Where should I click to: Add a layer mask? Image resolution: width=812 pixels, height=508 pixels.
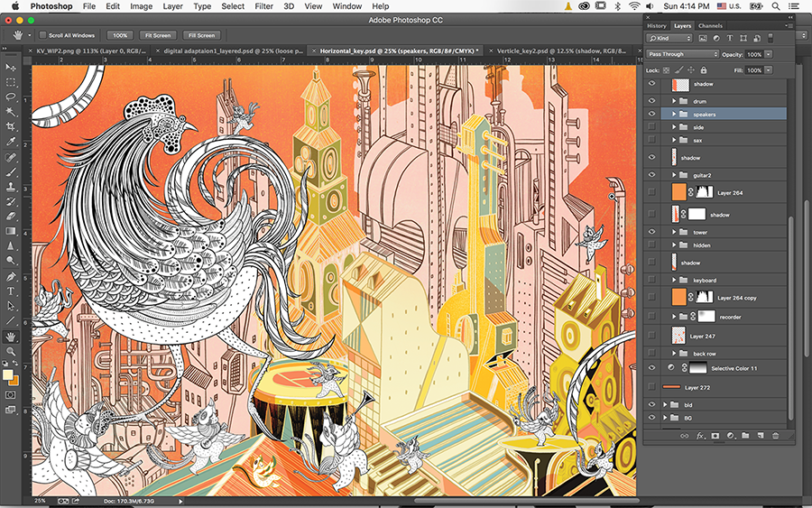point(715,436)
